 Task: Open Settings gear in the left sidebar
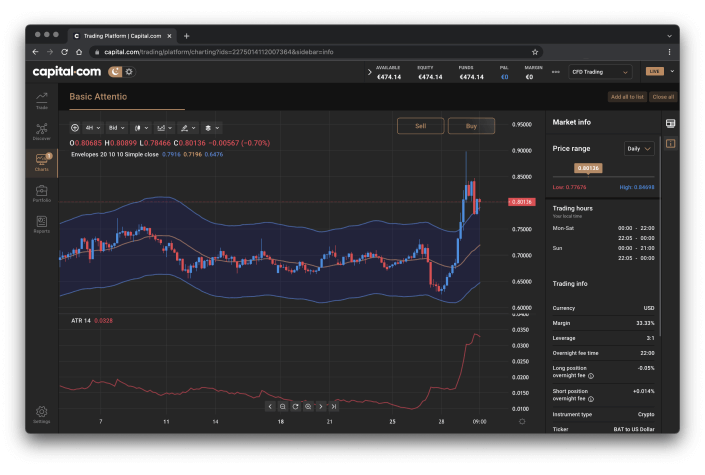[x=41, y=414]
